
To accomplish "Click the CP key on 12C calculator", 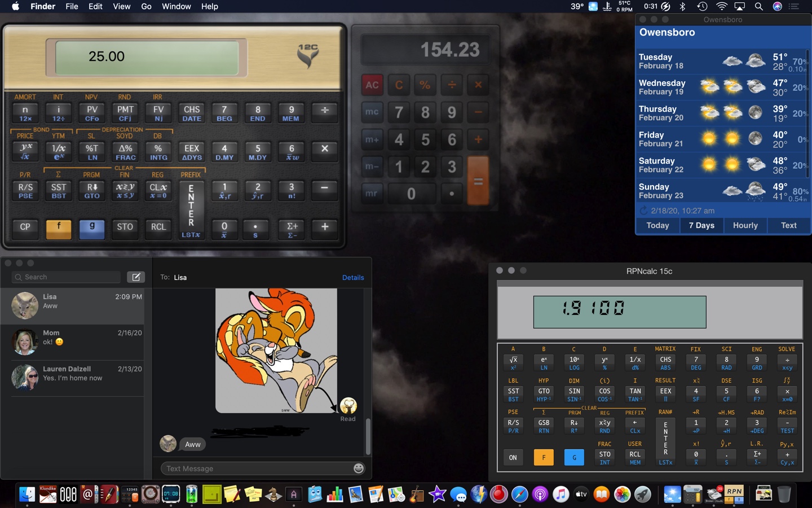I will point(25,229).
